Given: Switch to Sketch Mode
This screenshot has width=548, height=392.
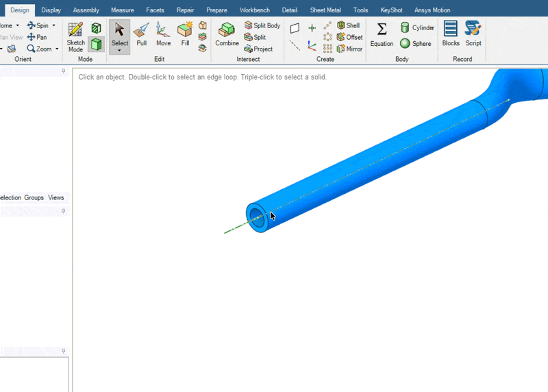Looking at the screenshot, I should click(x=75, y=36).
